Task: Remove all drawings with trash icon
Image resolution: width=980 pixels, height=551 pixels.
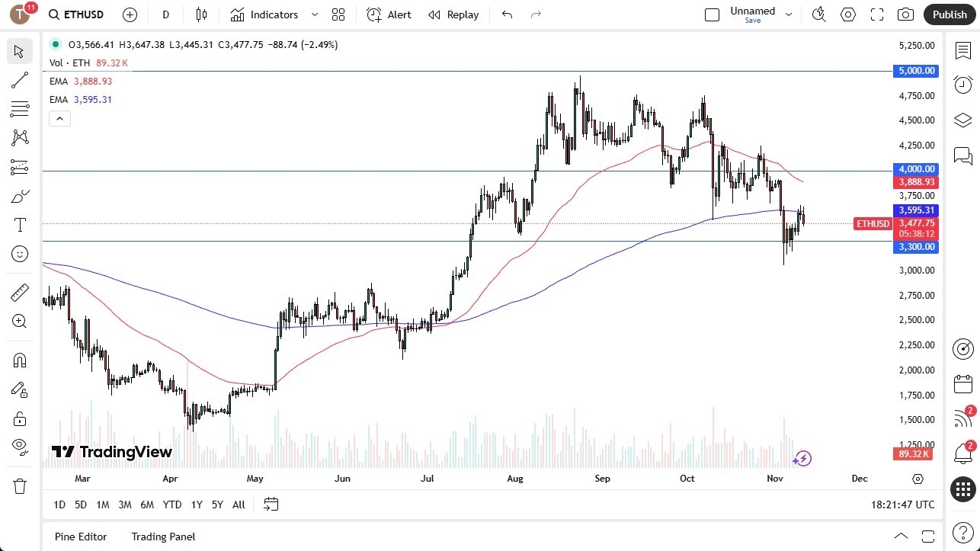Action: pyautogui.click(x=19, y=485)
